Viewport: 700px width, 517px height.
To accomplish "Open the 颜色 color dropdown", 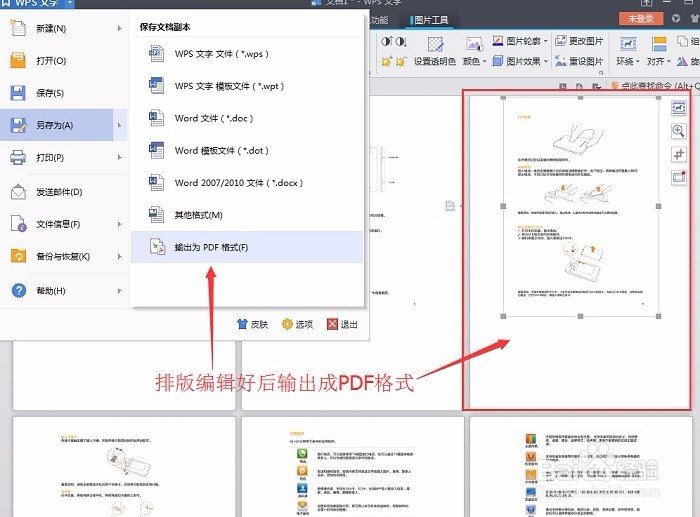I will click(475, 51).
